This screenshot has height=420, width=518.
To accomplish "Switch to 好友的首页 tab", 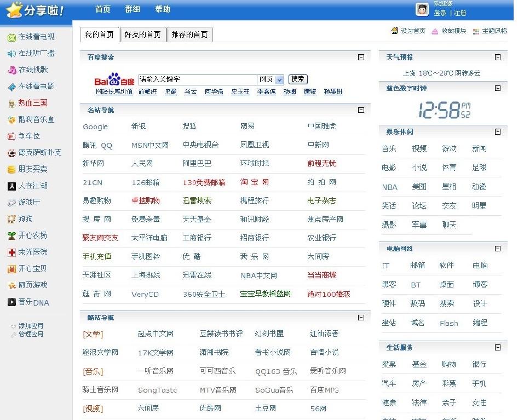I will pyautogui.click(x=142, y=34).
